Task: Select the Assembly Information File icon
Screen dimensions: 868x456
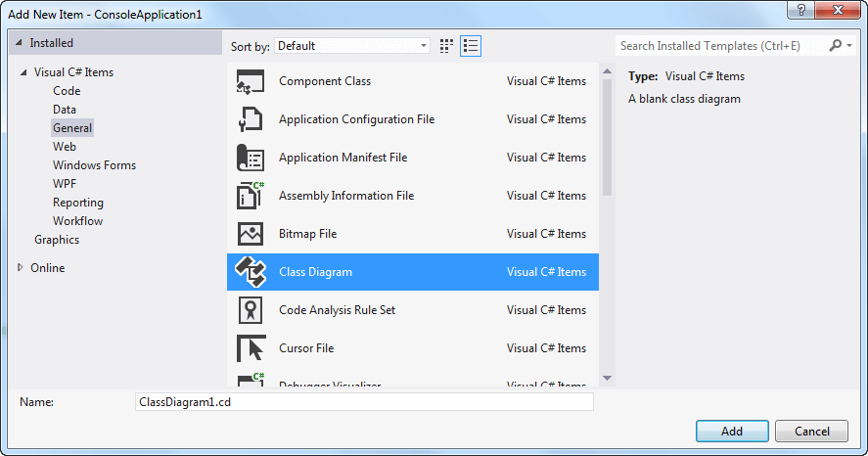Action: click(x=251, y=196)
